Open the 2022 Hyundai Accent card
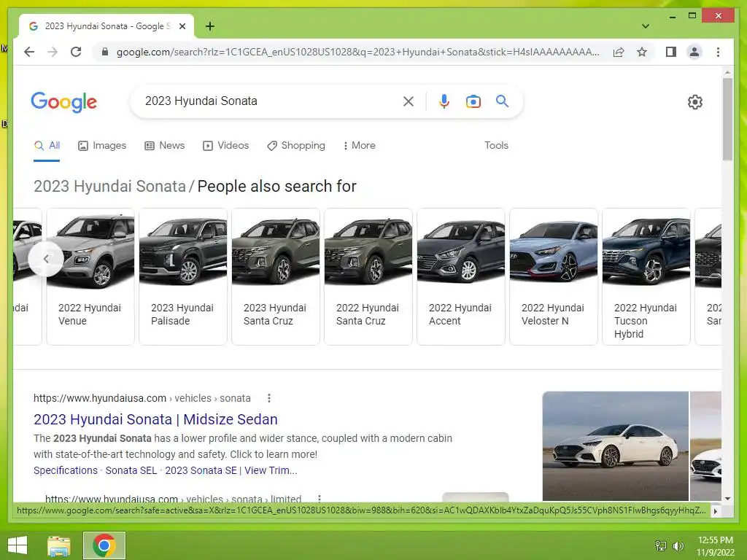The image size is (747, 560). pyautogui.click(x=461, y=276)
